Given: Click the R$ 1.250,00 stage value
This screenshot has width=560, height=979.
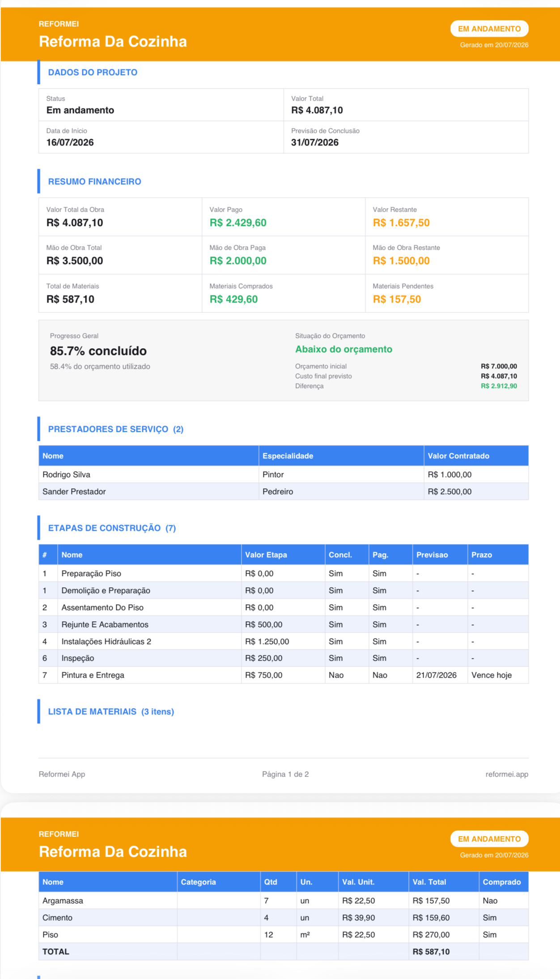Looking at the screenshot, I should tap(267, 641).
